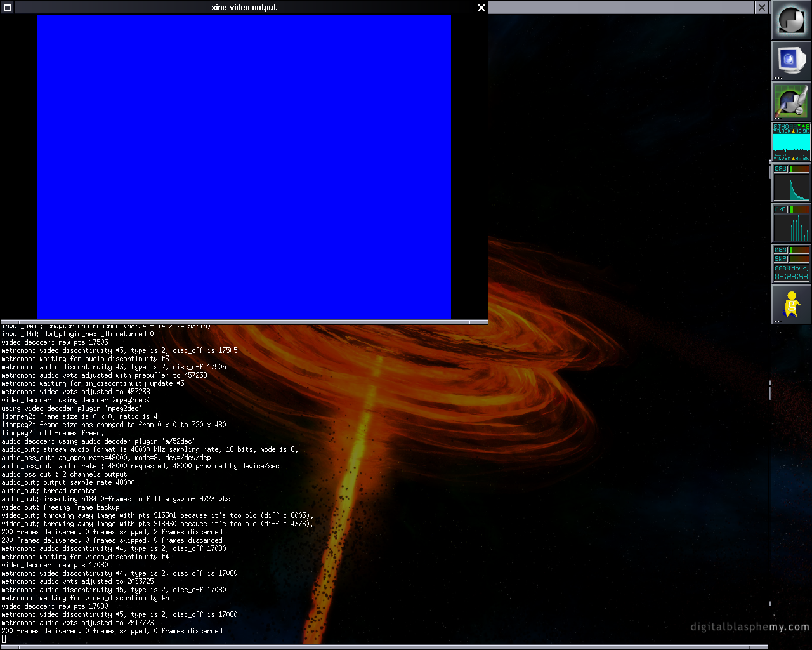Click 'metronom: waiting for video_discontinuity #5' line
This screenshot has width=812, height=650.
86,598
